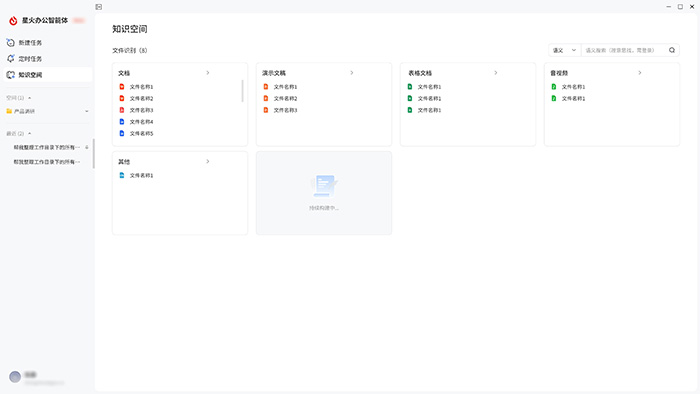Click red file icon of 文件名称1 in 文档
The width and height of the screenshot is (700, 394).
pyautogui.click(x=122, y=87)
